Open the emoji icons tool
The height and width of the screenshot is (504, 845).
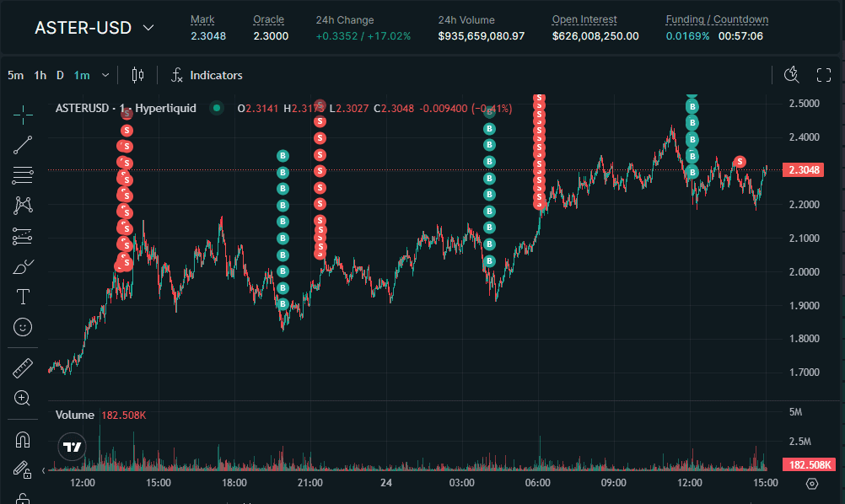click(23, 327)
